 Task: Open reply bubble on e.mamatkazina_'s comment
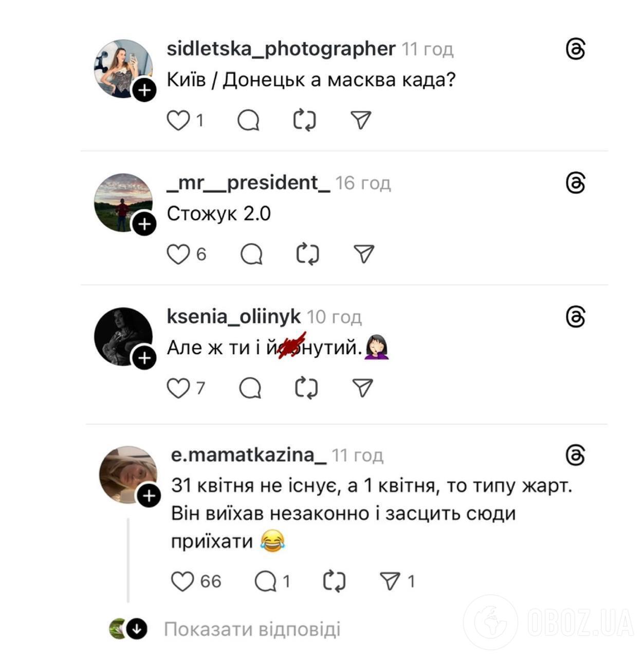(x=266, y=581)
